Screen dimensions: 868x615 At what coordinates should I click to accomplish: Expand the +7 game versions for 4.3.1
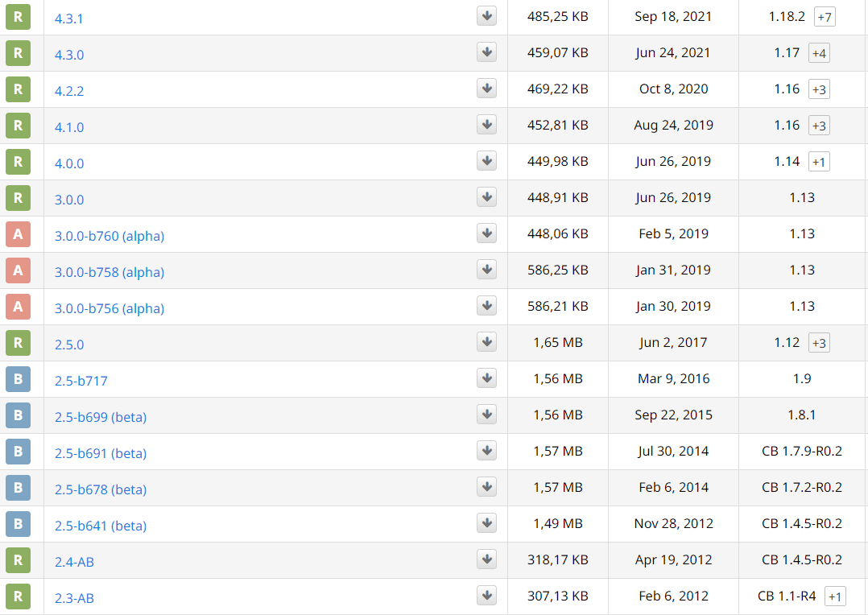(x=825, y=17)
